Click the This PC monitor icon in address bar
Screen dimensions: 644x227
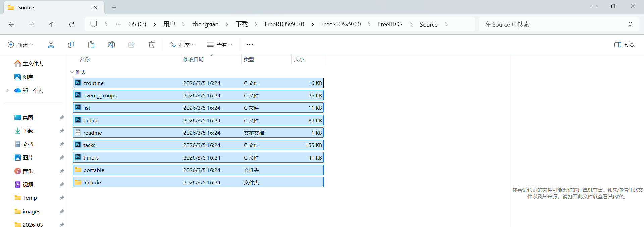point(94,24)
